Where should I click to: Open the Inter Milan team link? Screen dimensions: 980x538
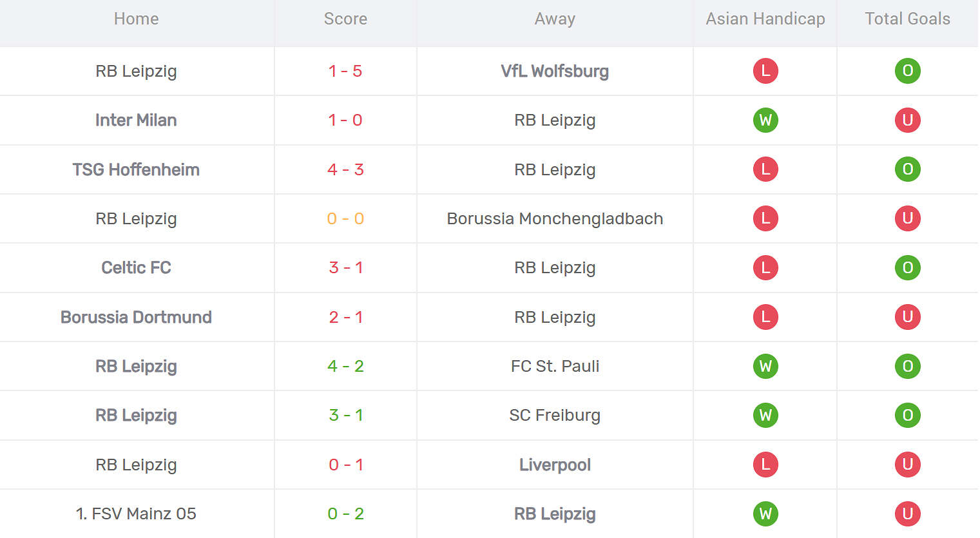click(136, 120)
